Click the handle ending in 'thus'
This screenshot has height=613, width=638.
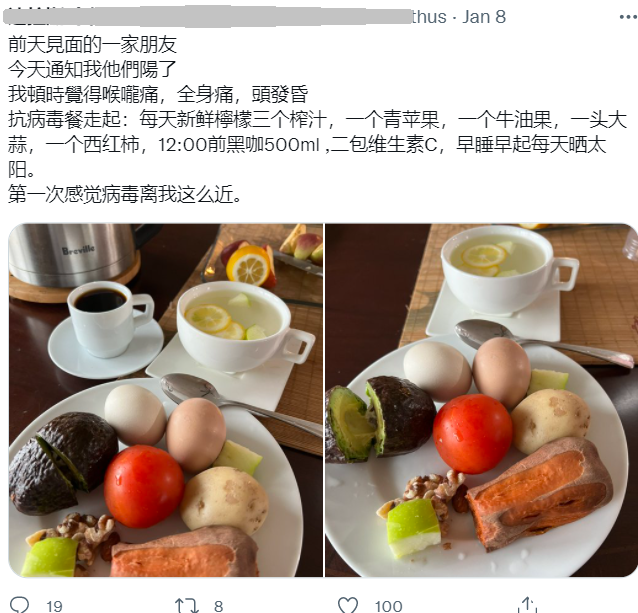(429, 17)
